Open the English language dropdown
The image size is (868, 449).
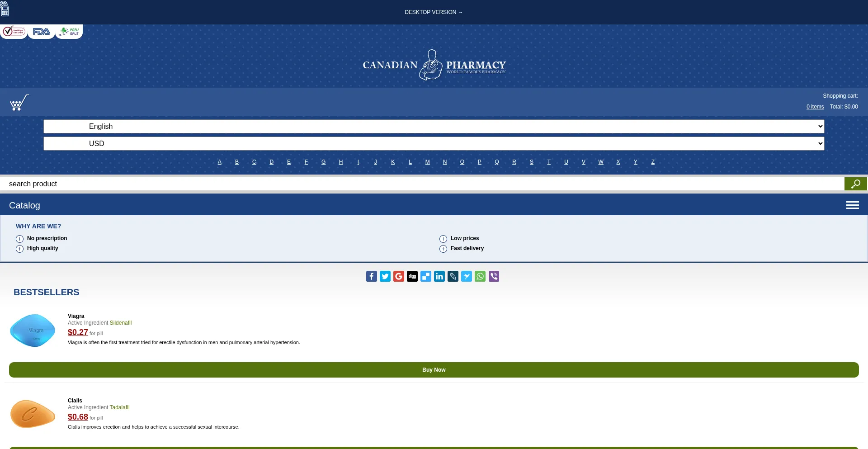[x=434, y=127]
